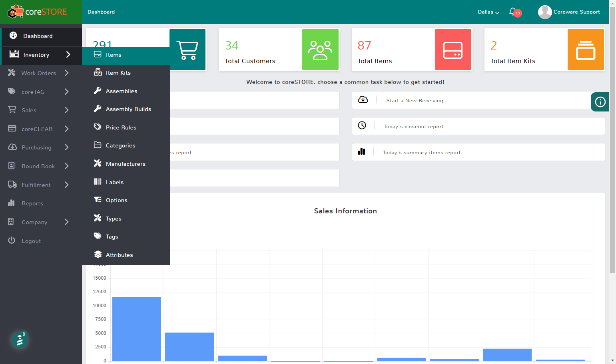Click the page vertical scrollbar thumb
The image size is (616, 364).
click(x=612, y=140)
